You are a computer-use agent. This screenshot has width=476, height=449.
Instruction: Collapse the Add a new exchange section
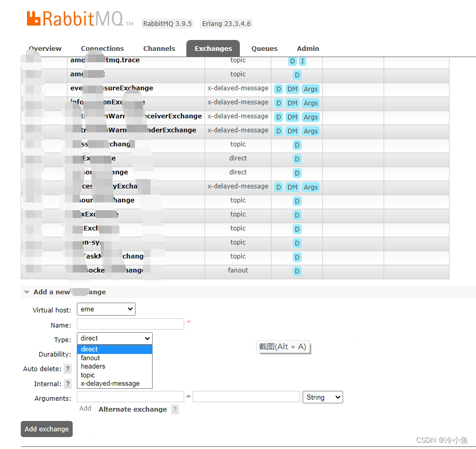[x=26, y=292]
